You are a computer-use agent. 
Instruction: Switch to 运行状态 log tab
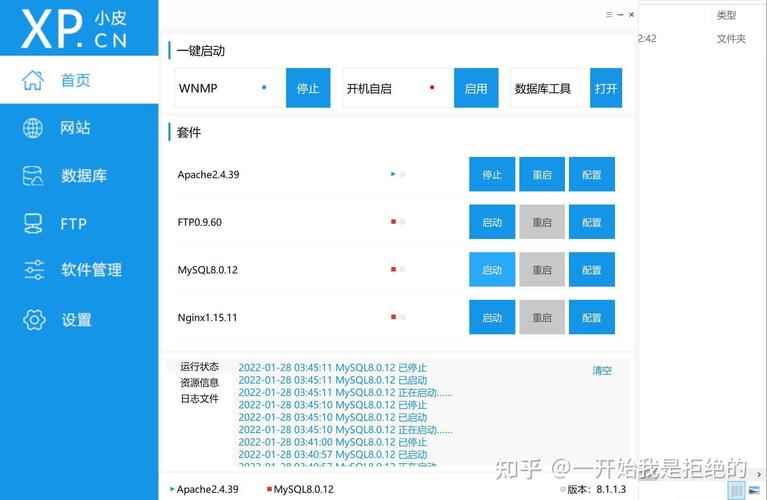[x=200, y=366]
